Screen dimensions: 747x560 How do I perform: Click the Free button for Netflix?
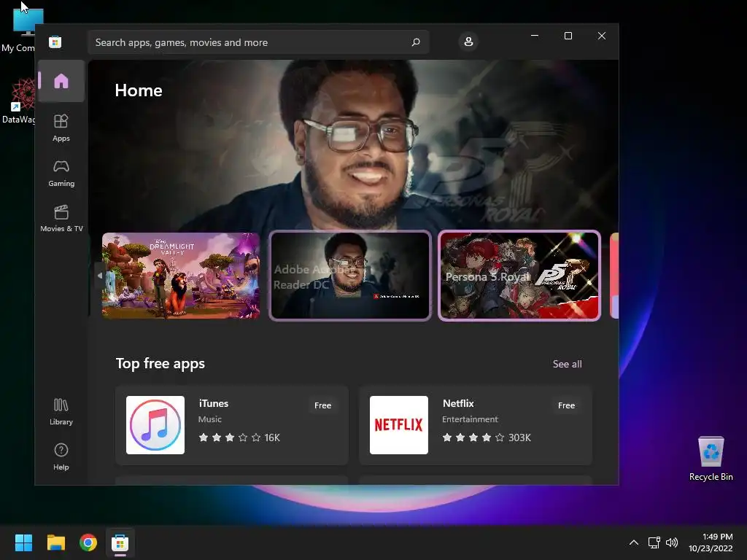566,405
